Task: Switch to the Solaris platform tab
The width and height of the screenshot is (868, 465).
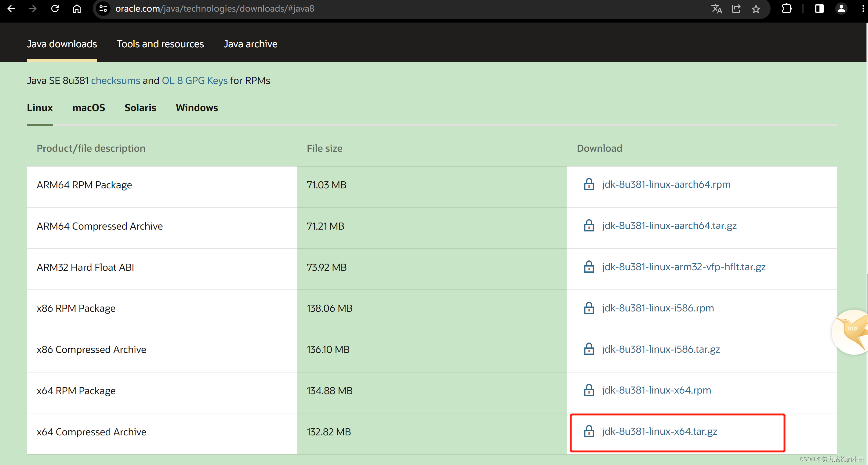Action: tap(140, 108)
